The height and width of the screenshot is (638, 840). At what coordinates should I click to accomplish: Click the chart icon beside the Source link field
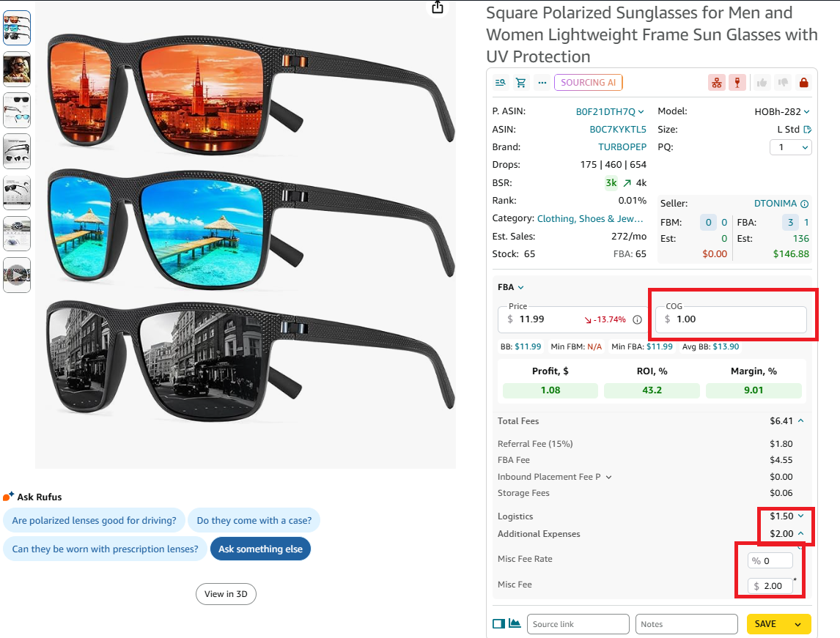point(513,623)
